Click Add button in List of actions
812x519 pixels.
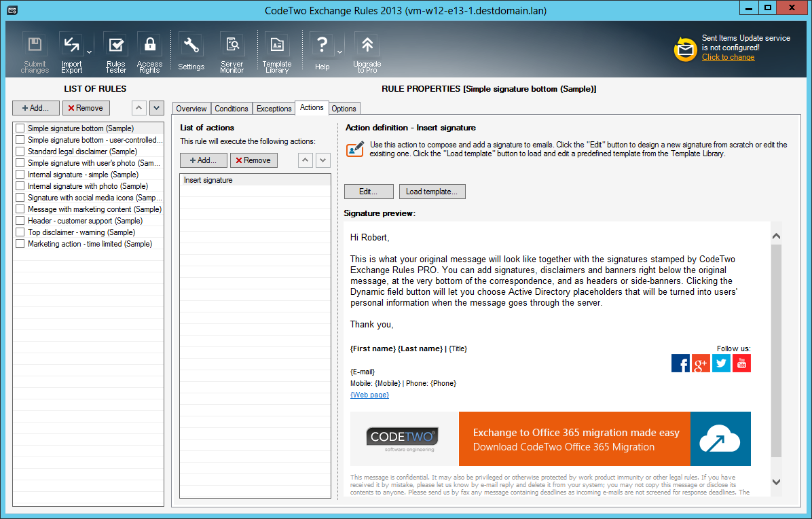pyautogui.click(x=204, y=160)
